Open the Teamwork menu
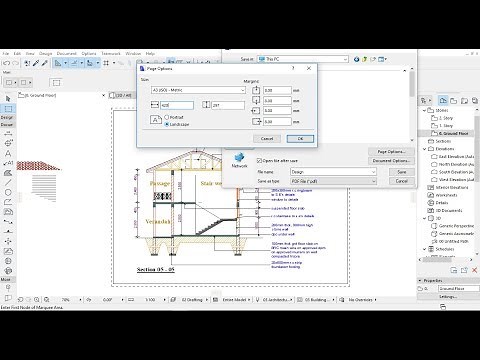Screen dimensions: 480x360 [111, 53]
